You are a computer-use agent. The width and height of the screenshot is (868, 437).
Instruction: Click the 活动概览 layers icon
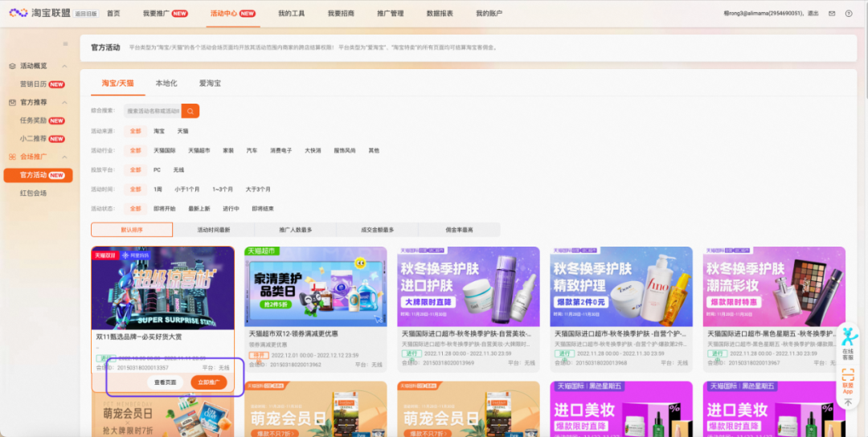click(x=12, y=66)
